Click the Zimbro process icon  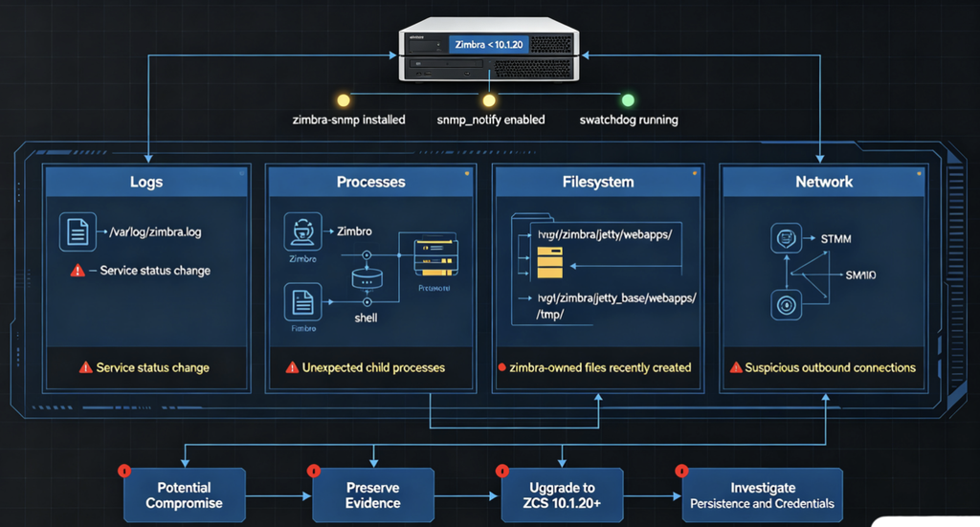[303, 231]
